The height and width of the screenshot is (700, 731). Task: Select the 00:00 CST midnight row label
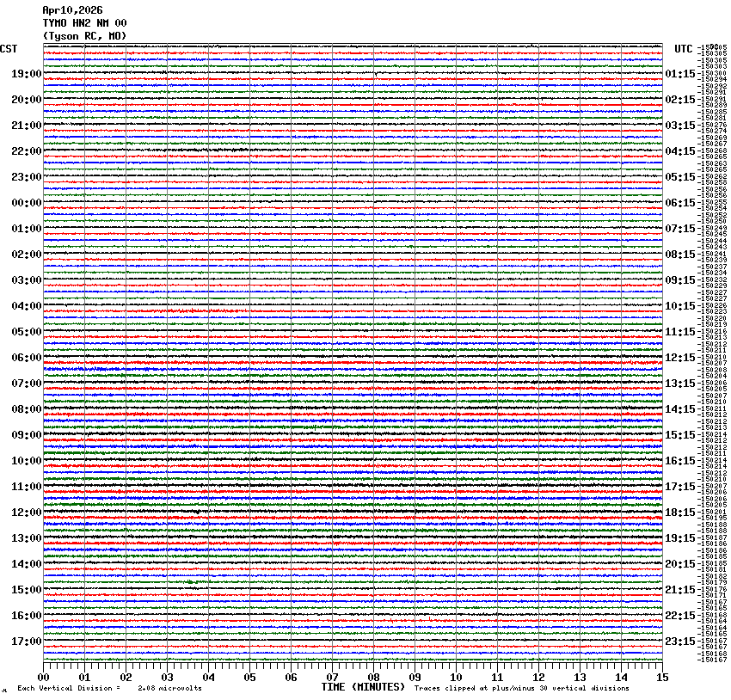click(26, 203)
